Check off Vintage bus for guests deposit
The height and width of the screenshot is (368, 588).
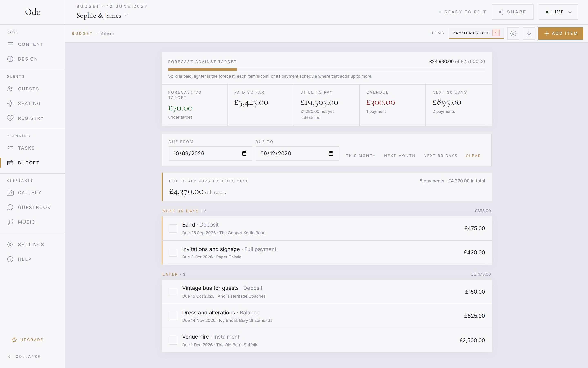tap(173, 292)
